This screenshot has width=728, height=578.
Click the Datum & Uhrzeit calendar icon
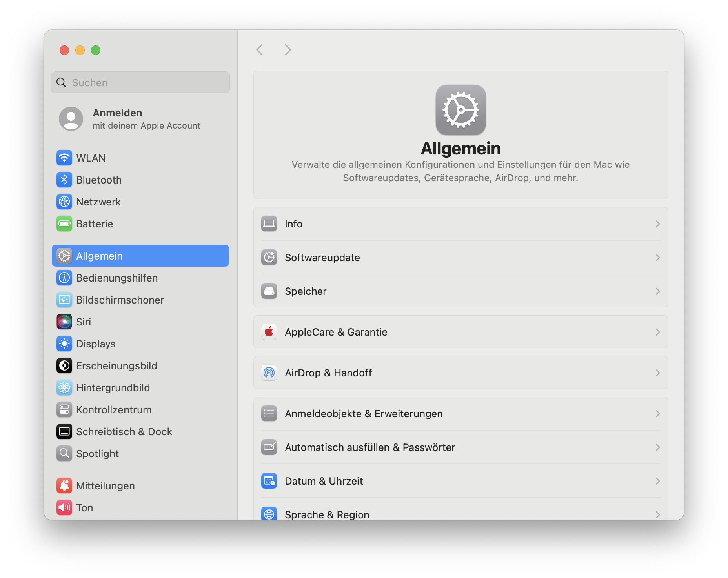269,481
